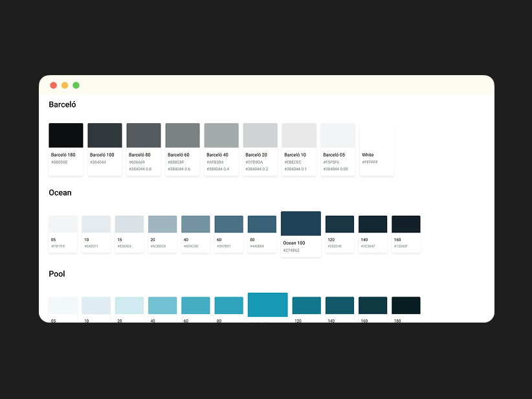The height and width of the screenshot is (399, 532).
Task: Pick the Ocean 120 swatch
Action: click(340, 224)
